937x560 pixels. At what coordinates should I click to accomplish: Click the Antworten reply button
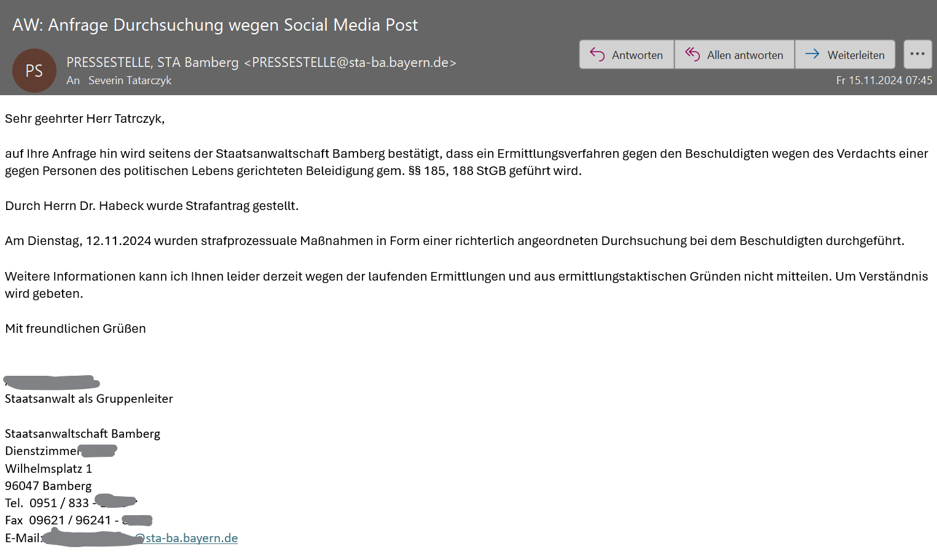pyautogui.click(x=627, y=55)
